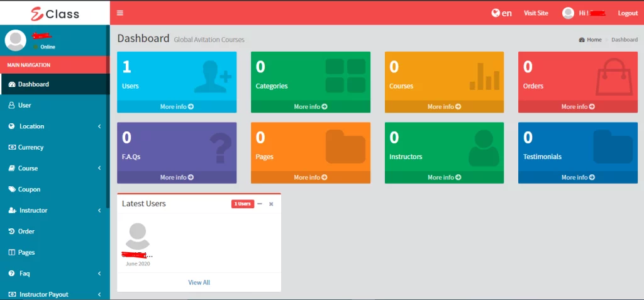Click the latest user avatar thumbnail
This screenshot has width=644, height=300.
pyautogui.click(x=138, y=236)
